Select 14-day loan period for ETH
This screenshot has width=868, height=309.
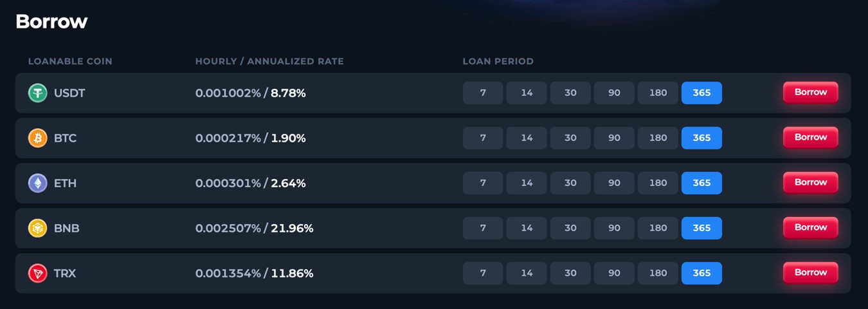pos(527,183)
